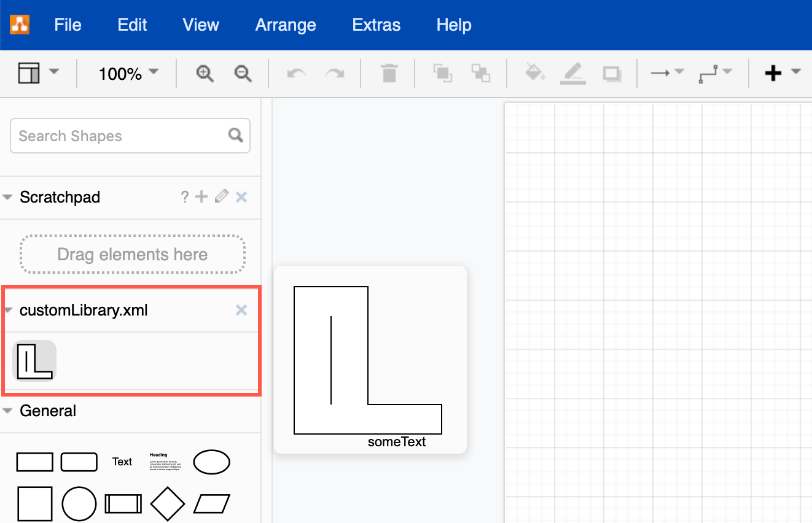Screen dimensions: 812x523
Task: Click the To Front icon
Action: (x=443, y=73)
